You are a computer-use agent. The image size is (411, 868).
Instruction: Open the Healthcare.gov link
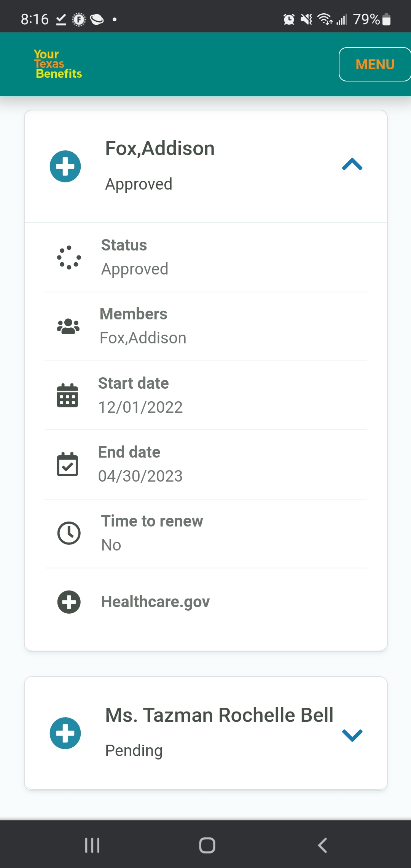[x=155, y=602]
